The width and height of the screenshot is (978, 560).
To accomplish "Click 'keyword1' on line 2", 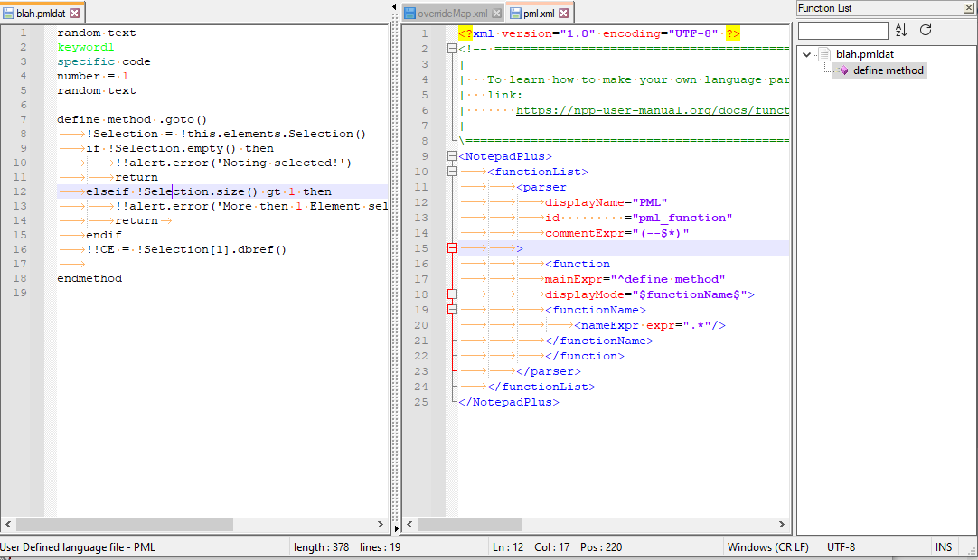I will pyautogui.click(x=86, y=47).
